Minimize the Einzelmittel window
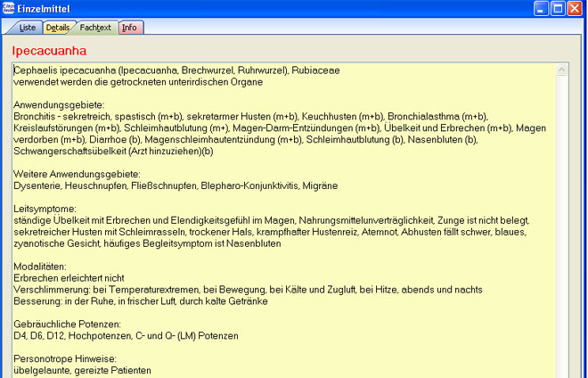Screen dimensions: 588x378 [x=542, y=8]
